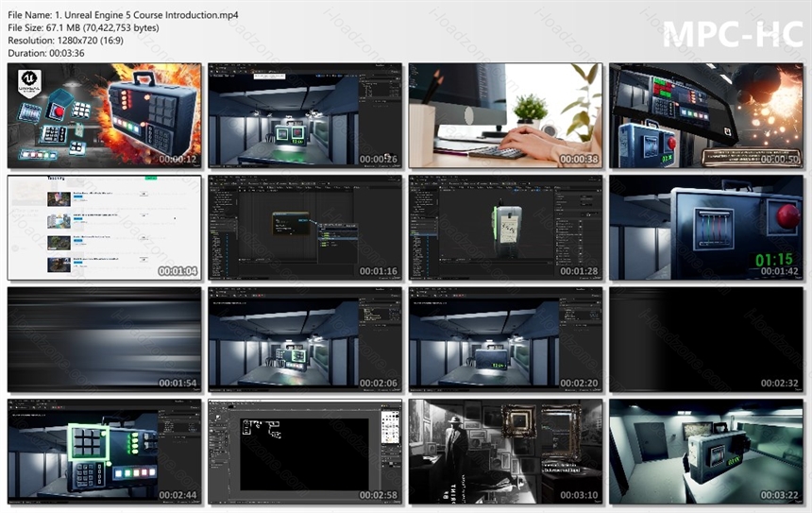Open the frame stamped 00:02:20

505,339
